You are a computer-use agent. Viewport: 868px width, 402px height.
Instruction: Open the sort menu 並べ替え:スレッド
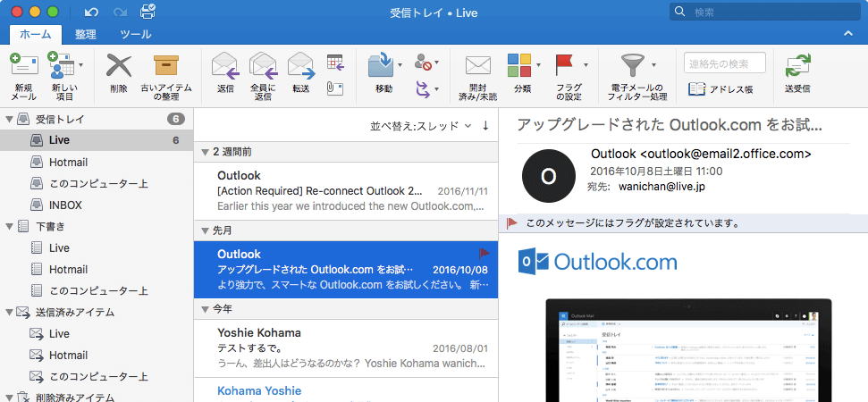click(x=421, y=126)
